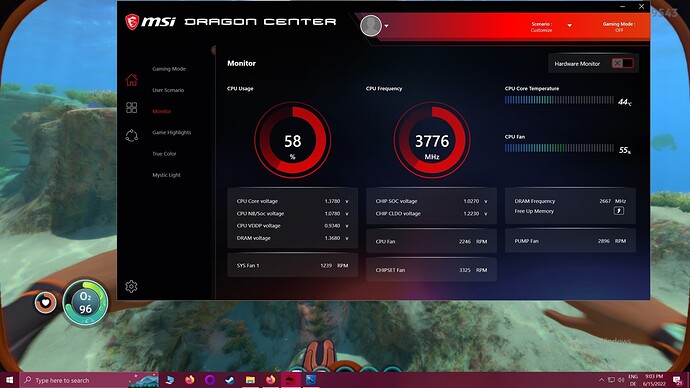Open the Live Update circular arrows icon
This screenshot has height=388, width=690.
[132, 135]
